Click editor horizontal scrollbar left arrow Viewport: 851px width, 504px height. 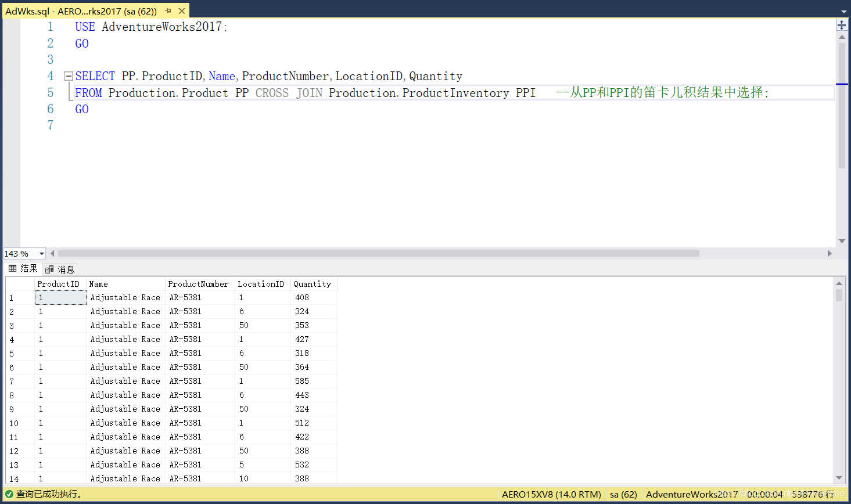[x=52, y=253]
